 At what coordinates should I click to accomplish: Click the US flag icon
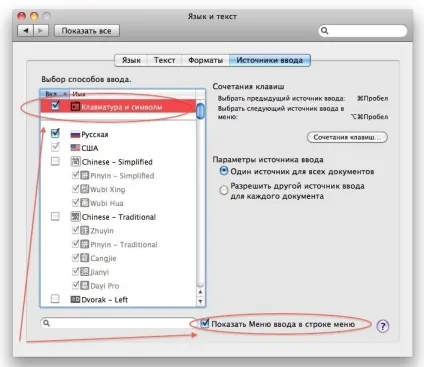point(75,148)
